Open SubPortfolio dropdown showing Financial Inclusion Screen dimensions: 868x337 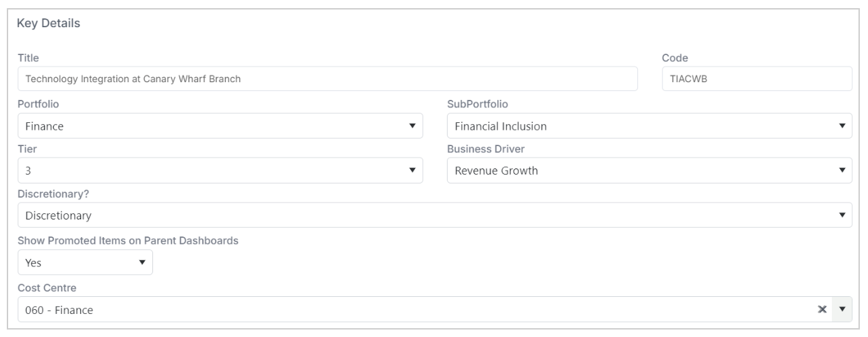pos(650,126)
